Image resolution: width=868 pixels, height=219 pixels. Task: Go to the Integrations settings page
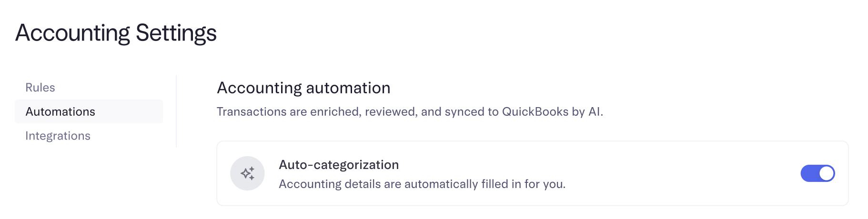point(58,136)
